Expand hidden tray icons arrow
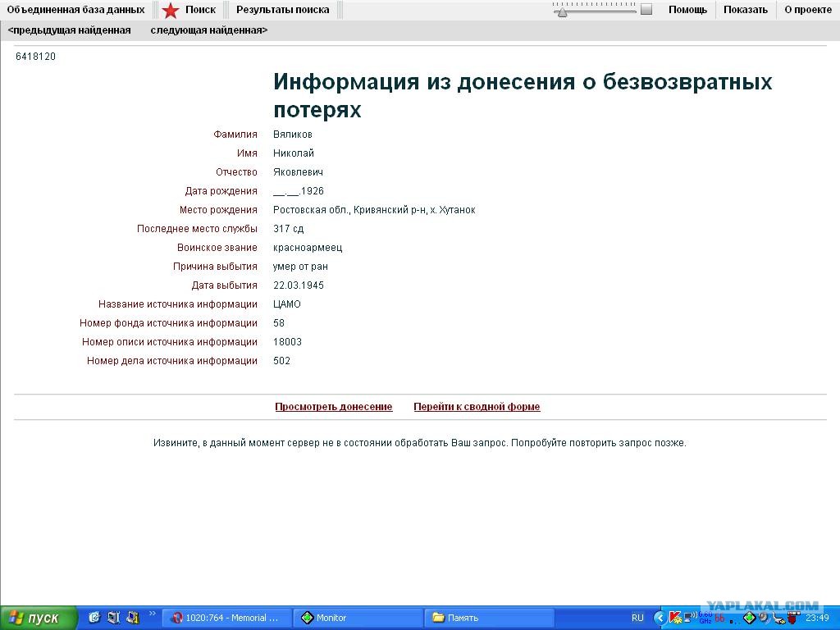This screenshot has height=630, width=840. coord(660,619)
